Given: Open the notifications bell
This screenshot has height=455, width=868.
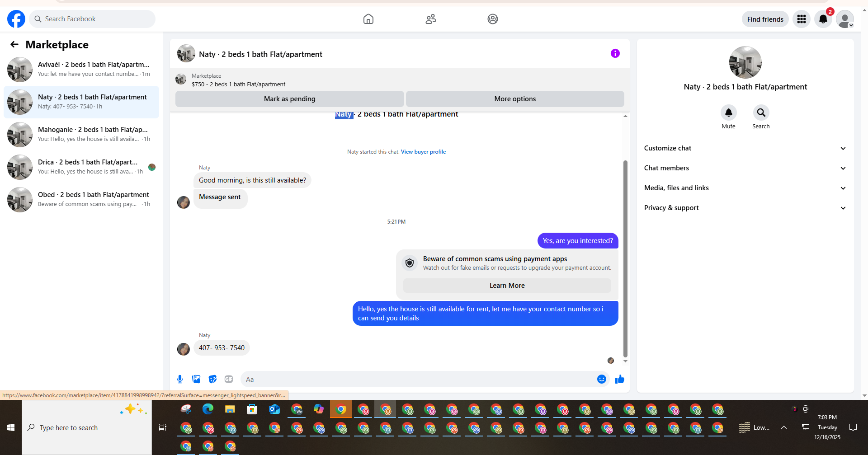Looking at the screenshot, I should click(823, 19).
